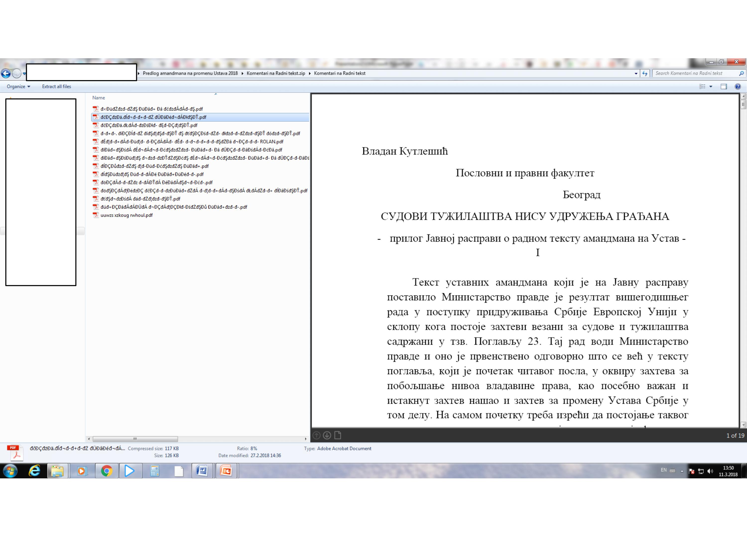Click the page icon in preview toolbar
The image size is (747, 560).
click(x=337, y=436)
